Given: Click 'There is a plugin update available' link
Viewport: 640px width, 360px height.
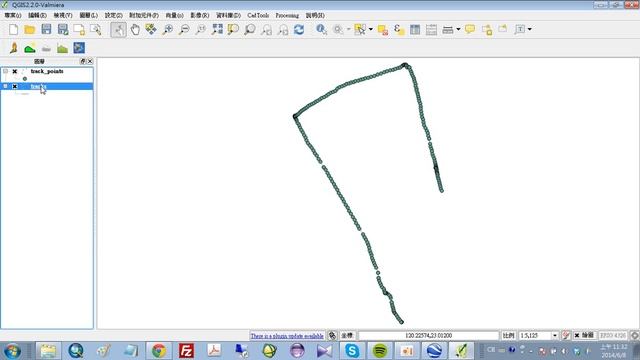Looking at the screenshot, I should 287,336.
